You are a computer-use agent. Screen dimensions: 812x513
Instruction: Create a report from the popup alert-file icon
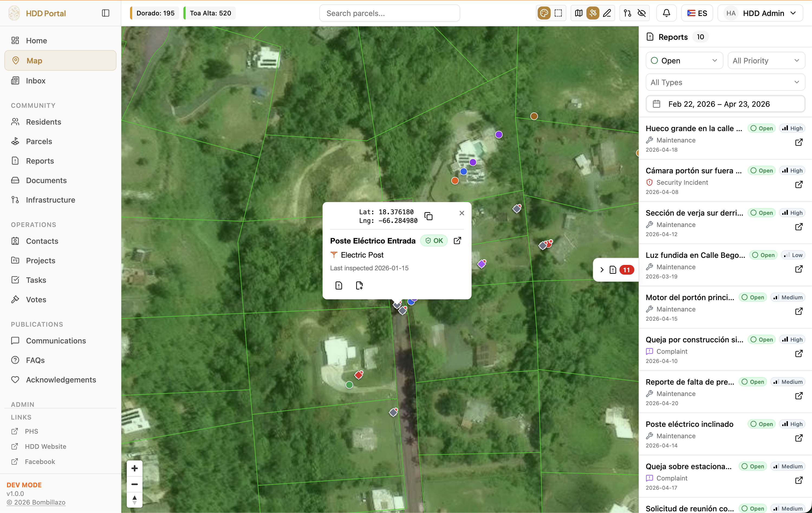point(339,286)
